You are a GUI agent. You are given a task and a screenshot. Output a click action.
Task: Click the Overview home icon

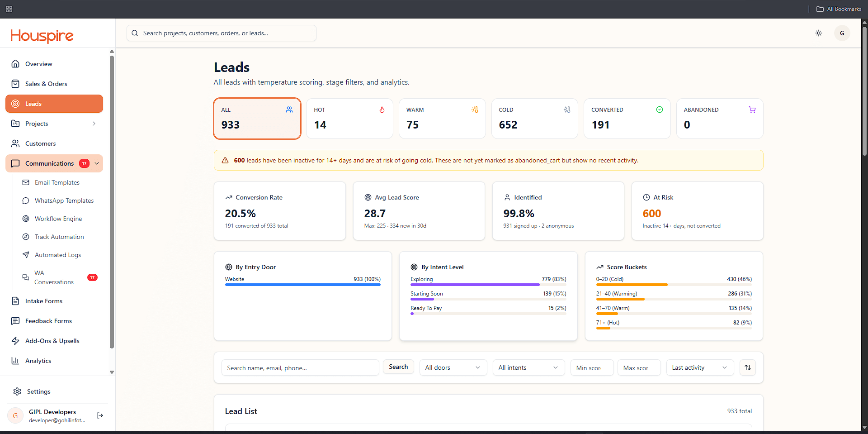click(15, 64)
